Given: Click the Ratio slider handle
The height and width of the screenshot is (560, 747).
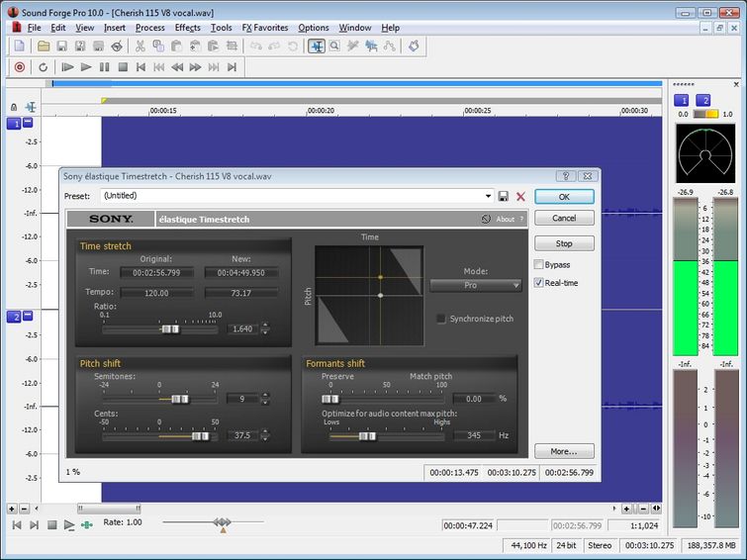Looking at the screenshot, I should click(x=170, y=329).
